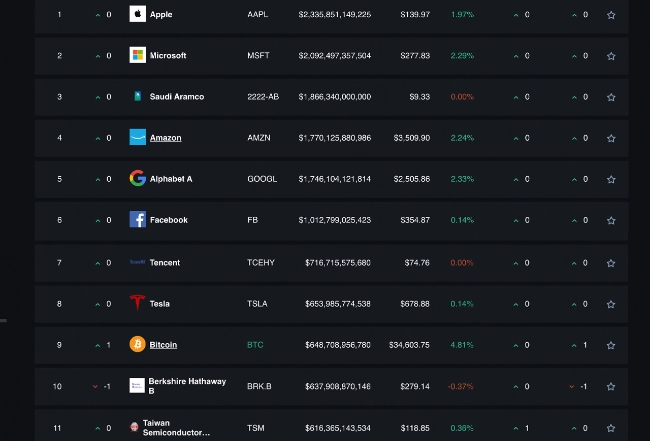Click the Microsoft logo icon
Screen dimensions: 650x441
[137, 56]
